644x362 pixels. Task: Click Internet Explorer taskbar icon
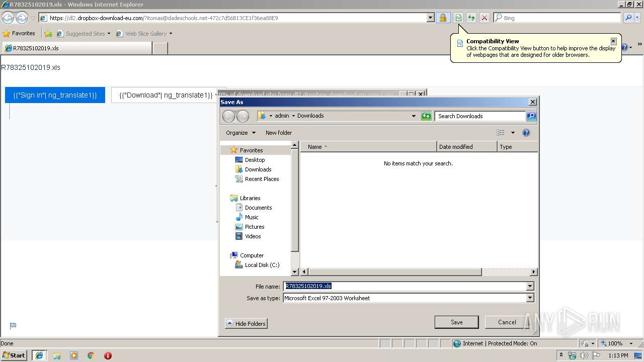(x=39, y=355)
